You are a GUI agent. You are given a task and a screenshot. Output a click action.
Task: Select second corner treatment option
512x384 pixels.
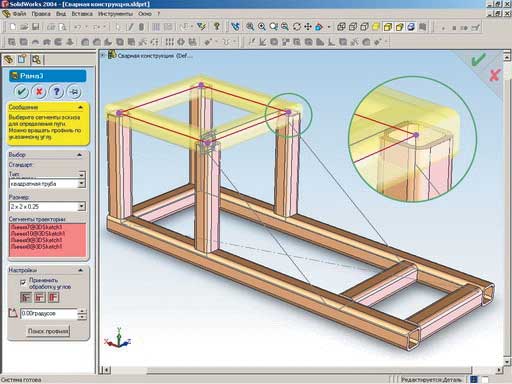[x=40, y=297]
